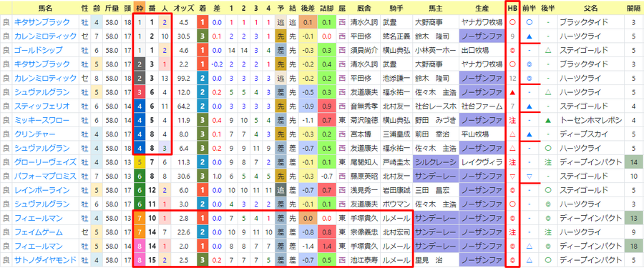Click jockey name 岩田康誠
Image resolution: width=644 pixels, height=268 pixels.
point(396,190)
